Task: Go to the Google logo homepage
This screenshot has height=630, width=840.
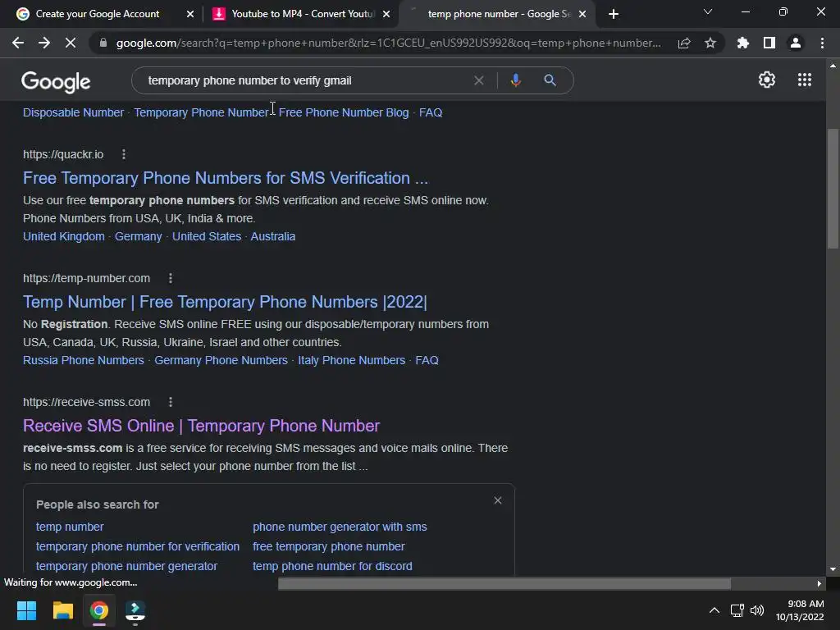Action: click(x=56, y=82)
